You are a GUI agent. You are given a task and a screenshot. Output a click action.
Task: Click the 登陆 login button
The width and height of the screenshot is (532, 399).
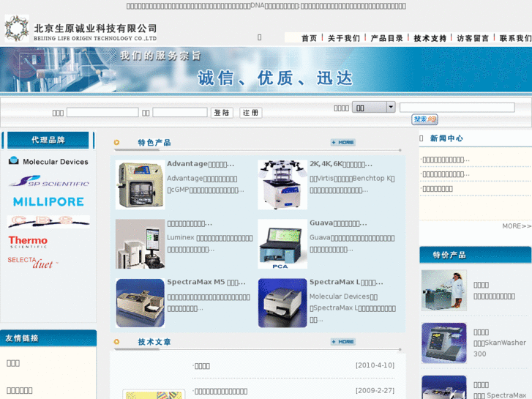click(x=222, y=113)
